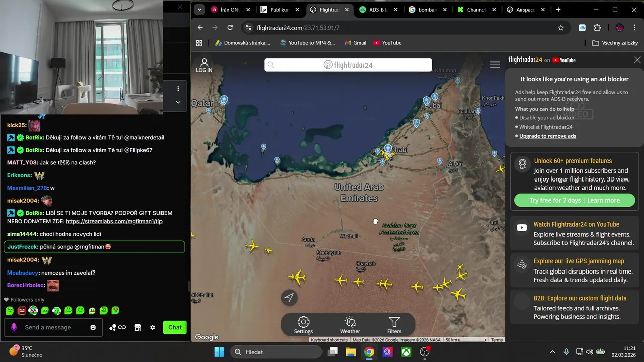This screenshot has width=644, height=362.
Task: Open Domovská stránka bookmark
Action: 243,43
